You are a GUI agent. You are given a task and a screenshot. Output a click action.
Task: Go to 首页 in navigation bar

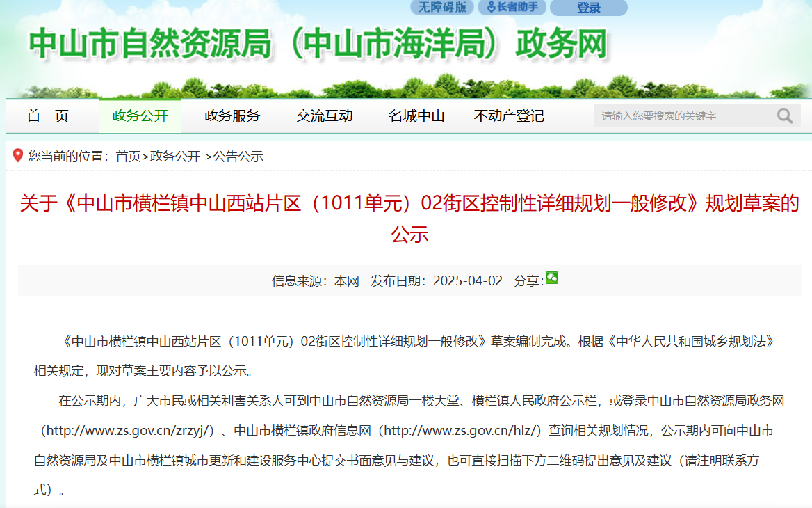pos(48,116)
